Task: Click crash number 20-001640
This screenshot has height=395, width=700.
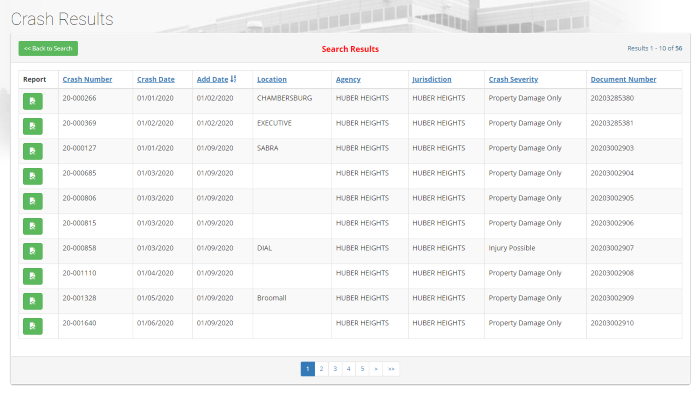Action: click(x=79, y=323)
